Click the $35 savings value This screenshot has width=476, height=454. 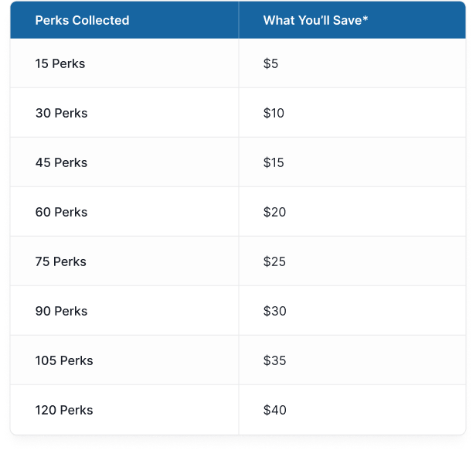pyautogui.click(x=274, y=360)
